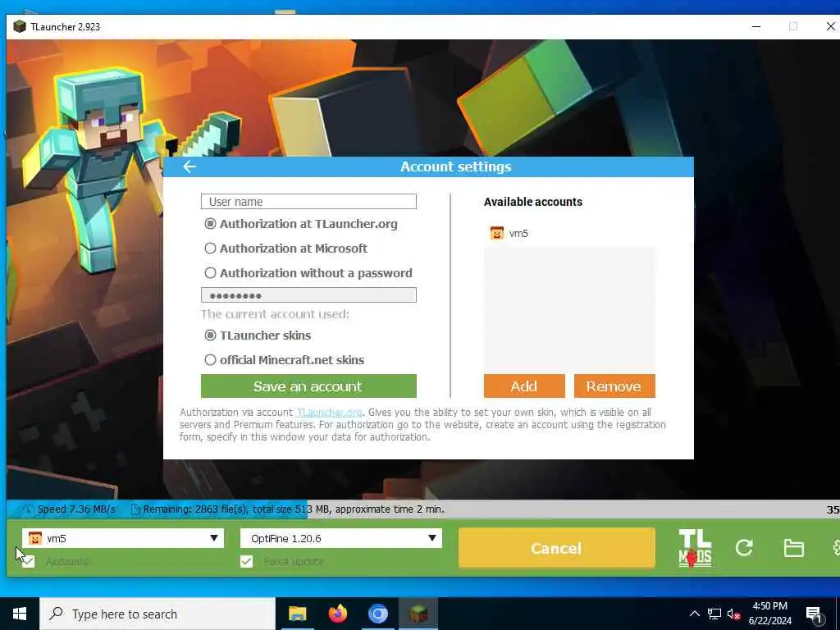
Task: Click the User name field
Action: point(308,202)
